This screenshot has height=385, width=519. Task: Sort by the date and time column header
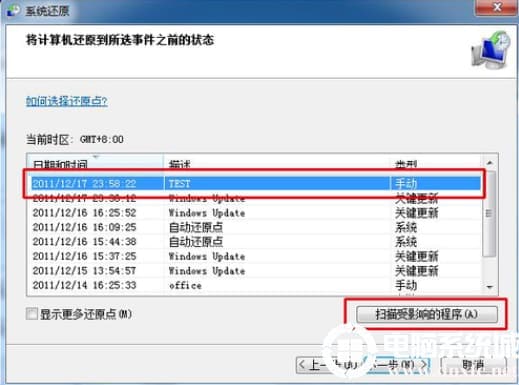96,162
